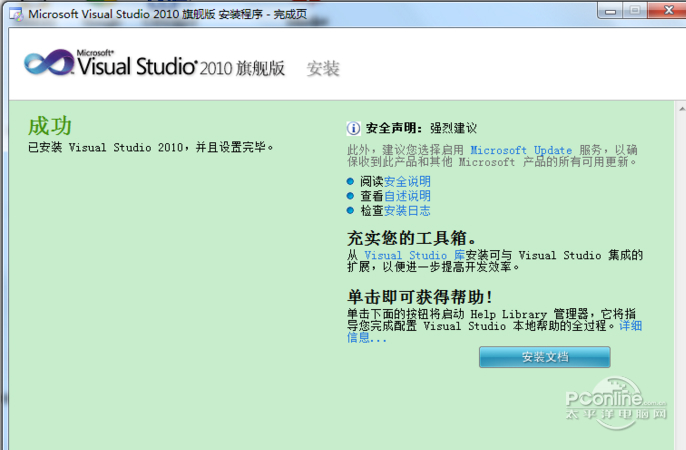
Task: Click the maximize window button
Action: 635,10
